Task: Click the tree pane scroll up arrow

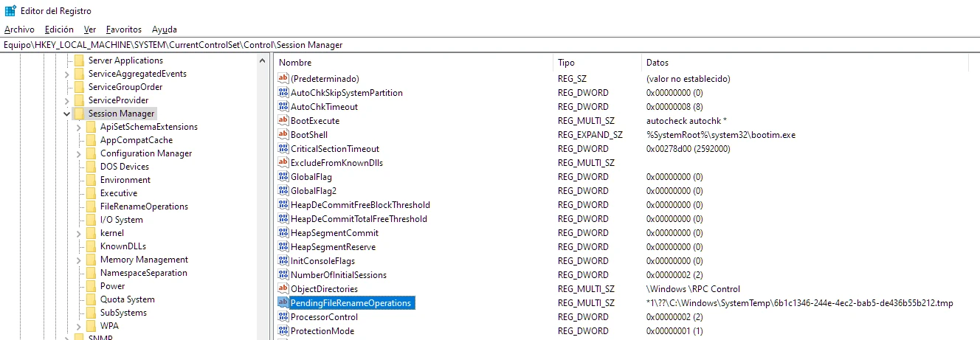Action: (x=263, y=60)
